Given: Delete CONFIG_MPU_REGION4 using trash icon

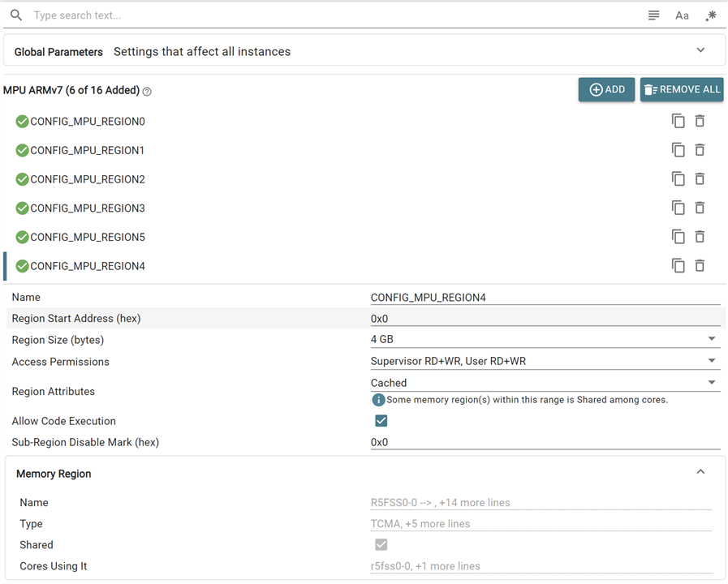Looking at the screenshot, I should click(700, 266).
